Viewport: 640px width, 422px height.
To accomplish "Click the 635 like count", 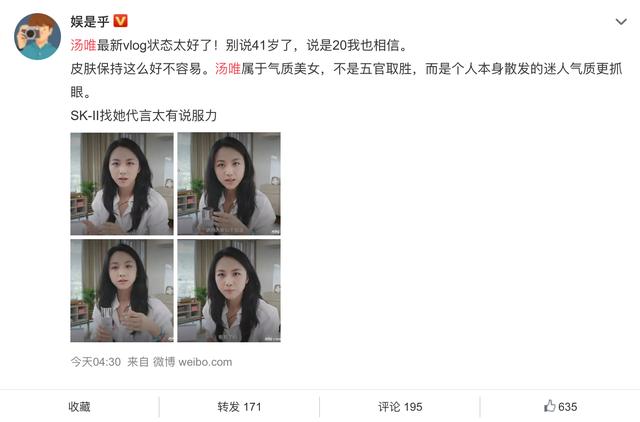I will [567, 406].
